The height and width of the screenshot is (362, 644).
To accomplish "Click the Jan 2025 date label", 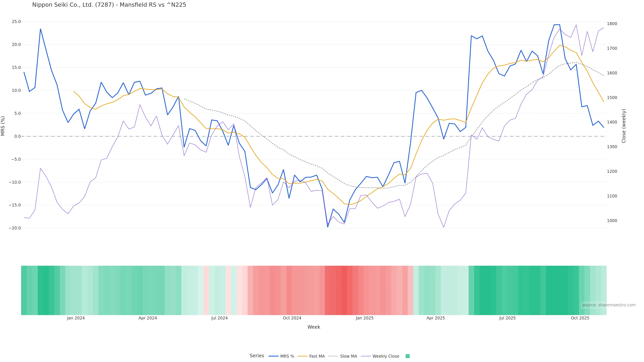I will point(364,318).
